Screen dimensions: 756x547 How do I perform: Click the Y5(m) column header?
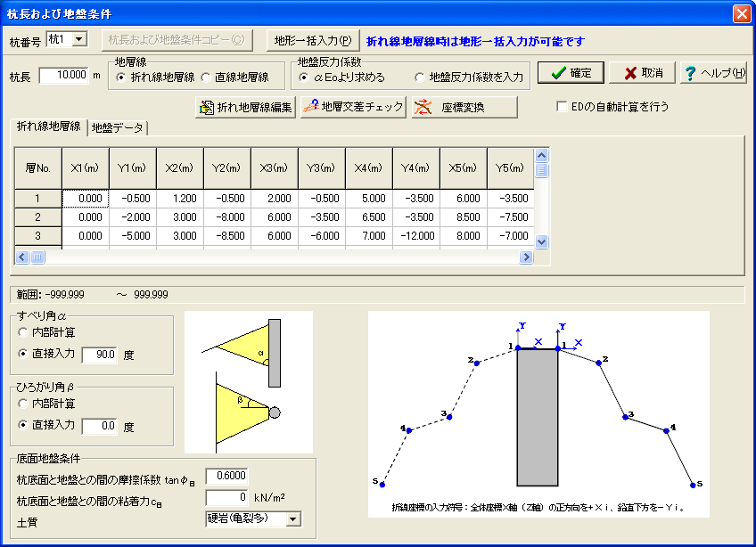511,168
